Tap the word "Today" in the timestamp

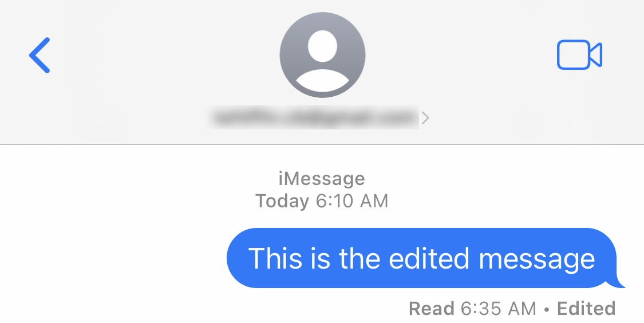click(x=282, y=202)
